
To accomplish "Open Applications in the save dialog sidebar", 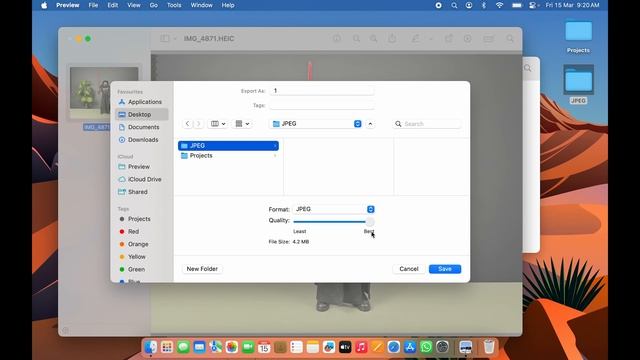I will 140,102.
